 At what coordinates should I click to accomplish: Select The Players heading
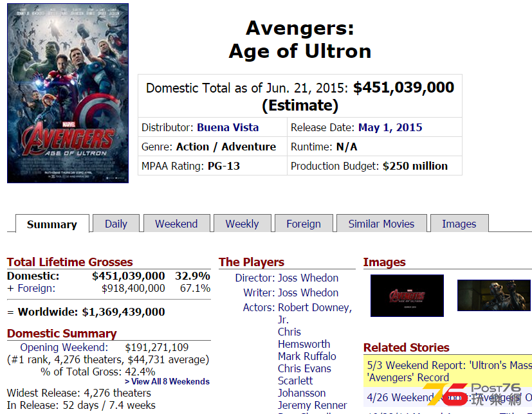(252, 262)
